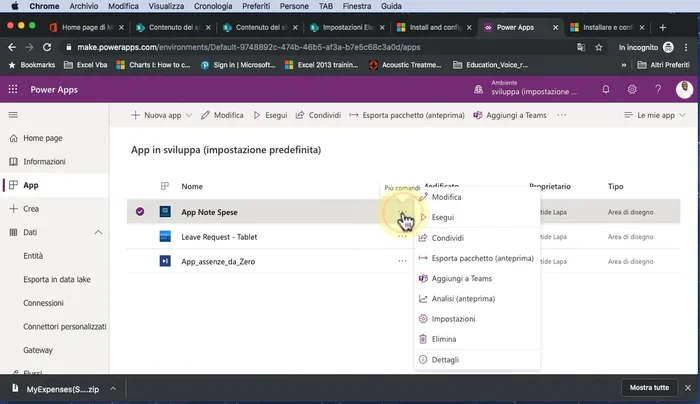The height and width of the screenshot is (404, 700).
Task: Collapse the left navigation hamburger menu
Action: [13, 115]
